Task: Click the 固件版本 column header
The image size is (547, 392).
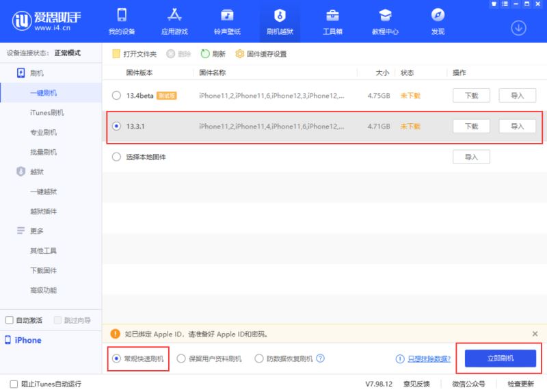Action: coord(139,73)
